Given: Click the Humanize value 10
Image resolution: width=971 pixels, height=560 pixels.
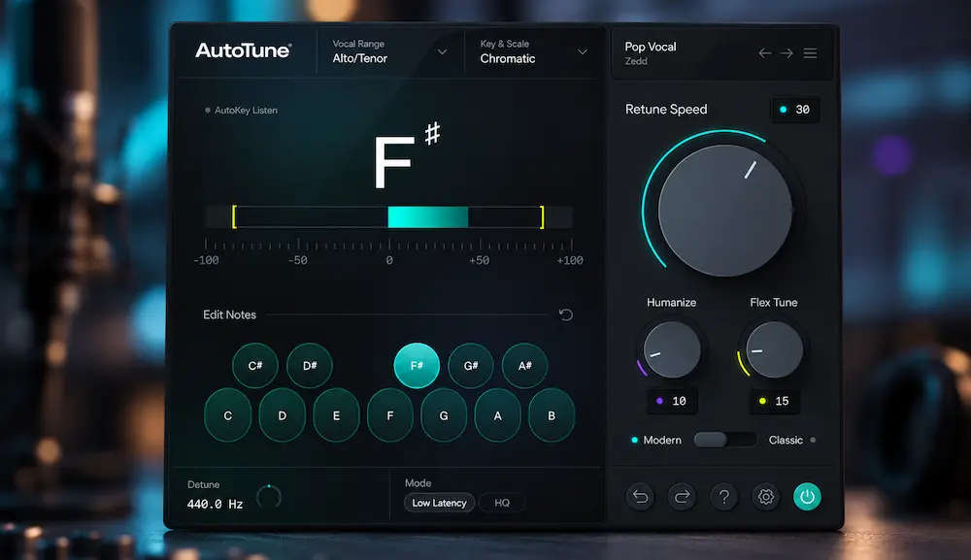Looking at the screenshot, I should (672, 401).
